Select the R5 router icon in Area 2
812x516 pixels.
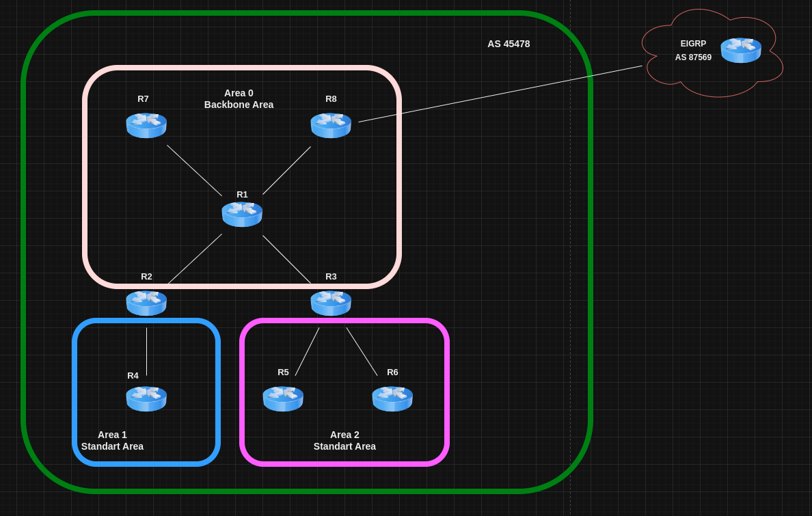[x=283, y=398]
